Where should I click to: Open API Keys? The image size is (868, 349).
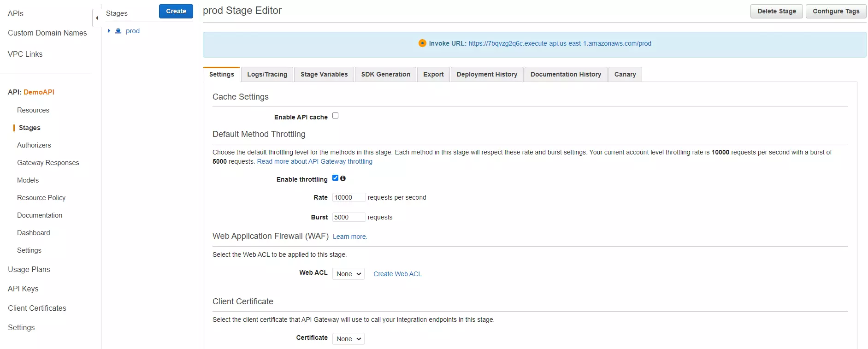23,289
